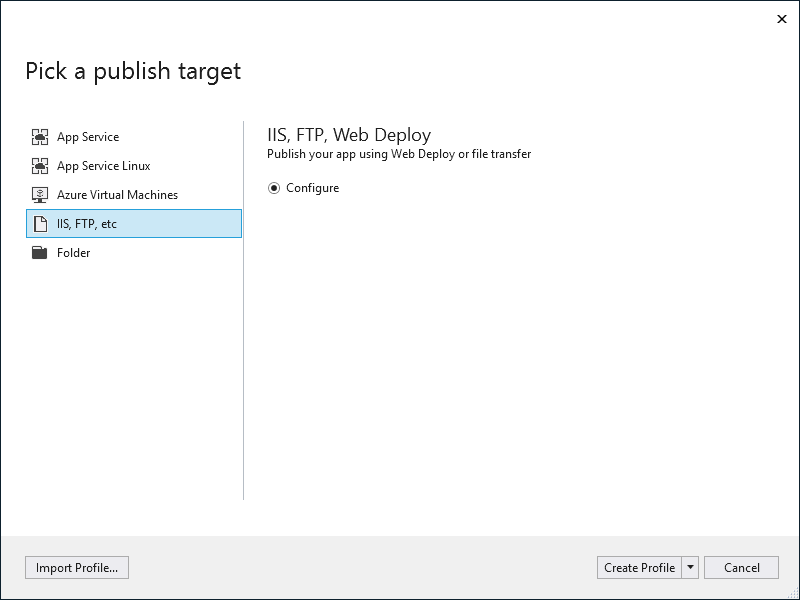800x600 pixels.
Task: Close the publish target dialog
Action: coord(782,19)
